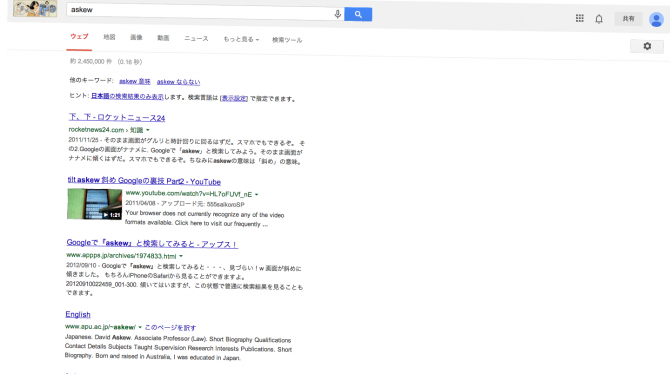Expand arrow next to www.apu.ac.jp URL
The image size is (670, 374).
click(140, 327)
